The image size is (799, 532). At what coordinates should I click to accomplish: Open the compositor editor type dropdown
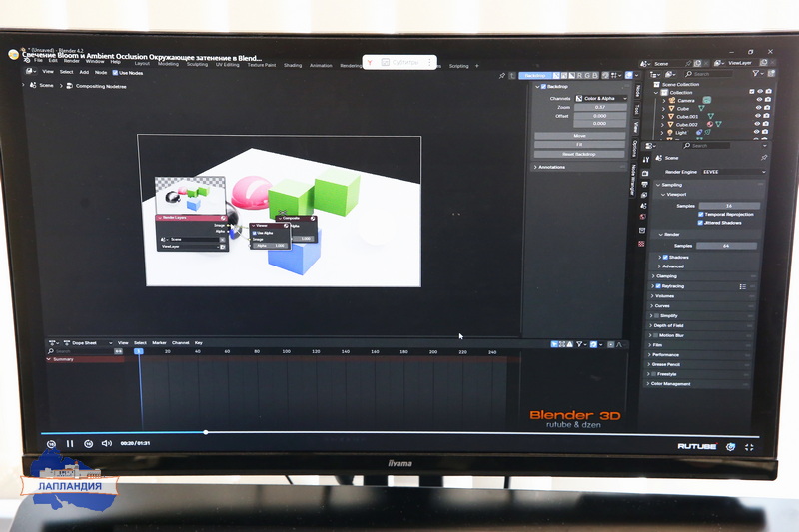tap(31, 71)
